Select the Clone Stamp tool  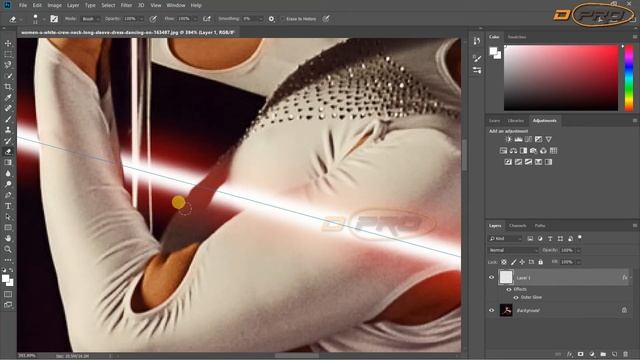coord(8,130)
